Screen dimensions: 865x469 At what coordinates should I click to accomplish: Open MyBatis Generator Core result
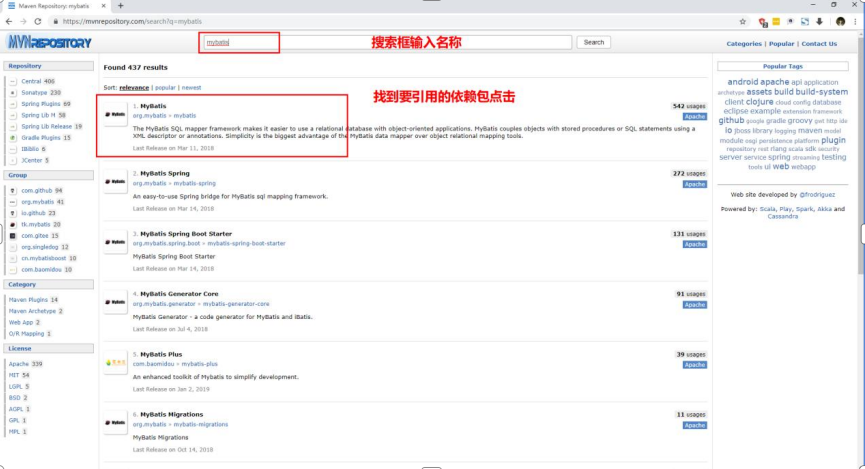[x=179, y=294]
